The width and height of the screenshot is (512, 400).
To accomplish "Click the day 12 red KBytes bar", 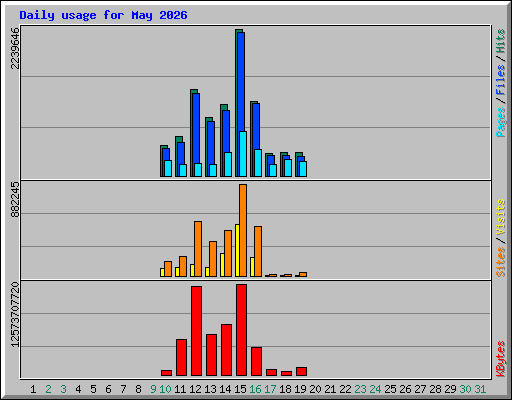I will click(196, 331).
